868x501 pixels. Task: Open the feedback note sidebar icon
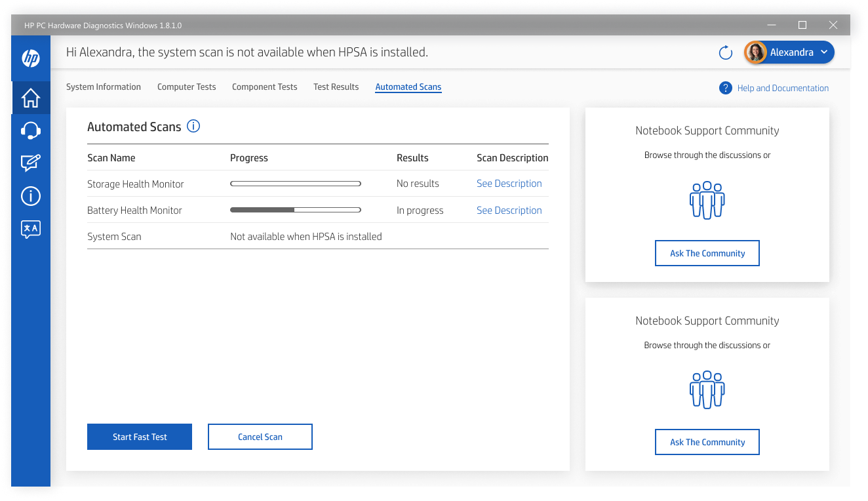(x=31, y=163)
